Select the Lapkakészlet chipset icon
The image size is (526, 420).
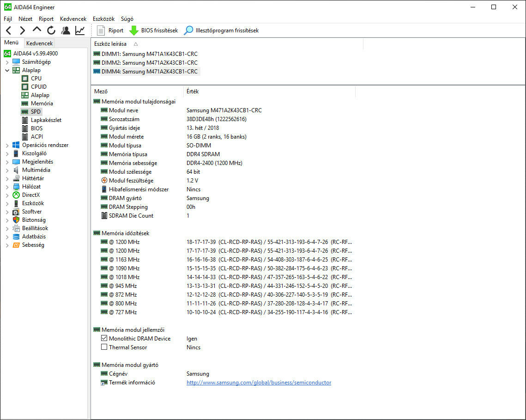point(25,120)
